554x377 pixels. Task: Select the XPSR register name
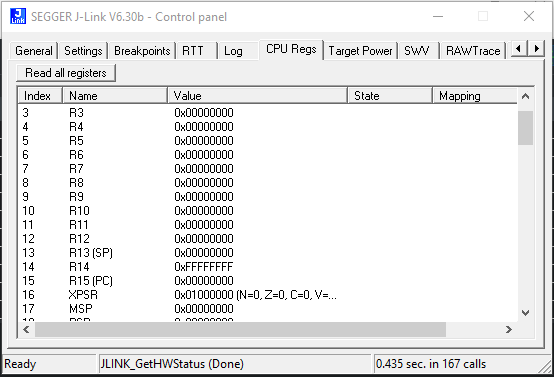point(83,295)
